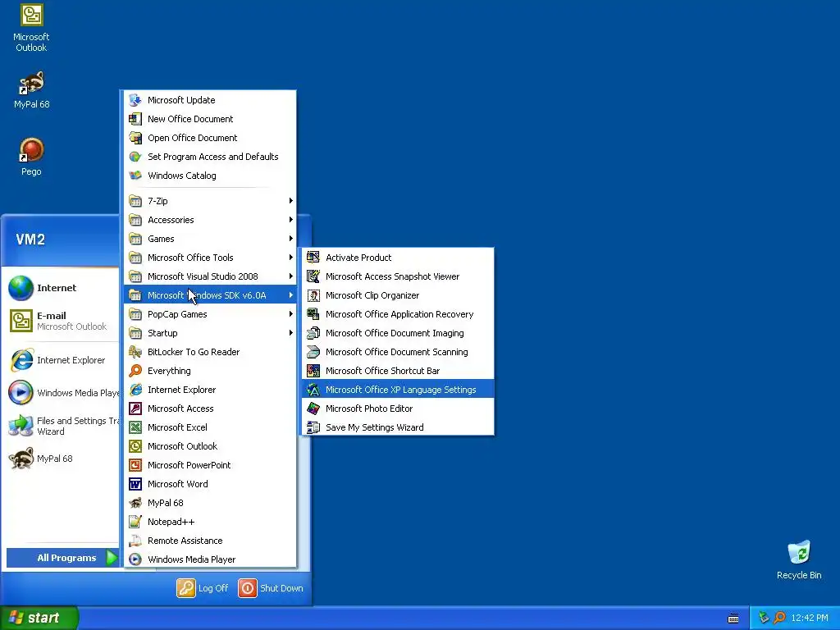
Task: Click Microsoft Office Shortcut Bar icon
Action: 313,371
